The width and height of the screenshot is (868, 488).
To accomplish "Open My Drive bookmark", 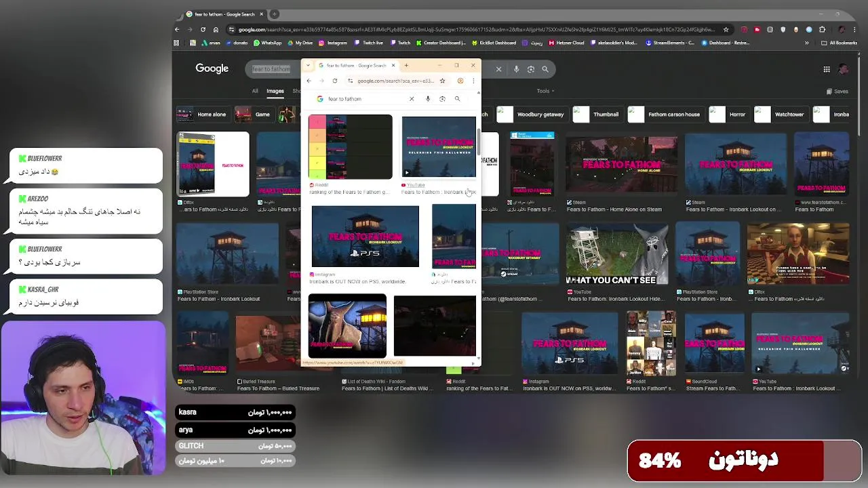I will 300,43.
